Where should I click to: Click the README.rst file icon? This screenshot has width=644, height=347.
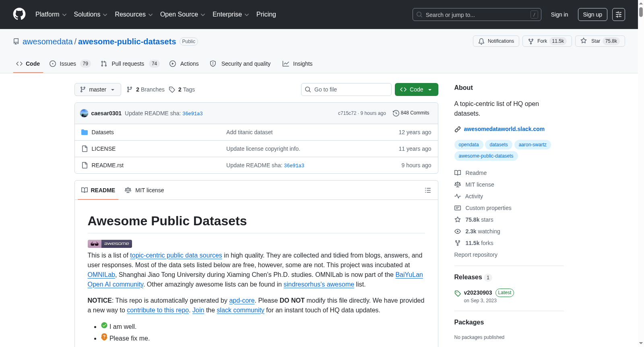pyautogui.click(x=85, y=165)
